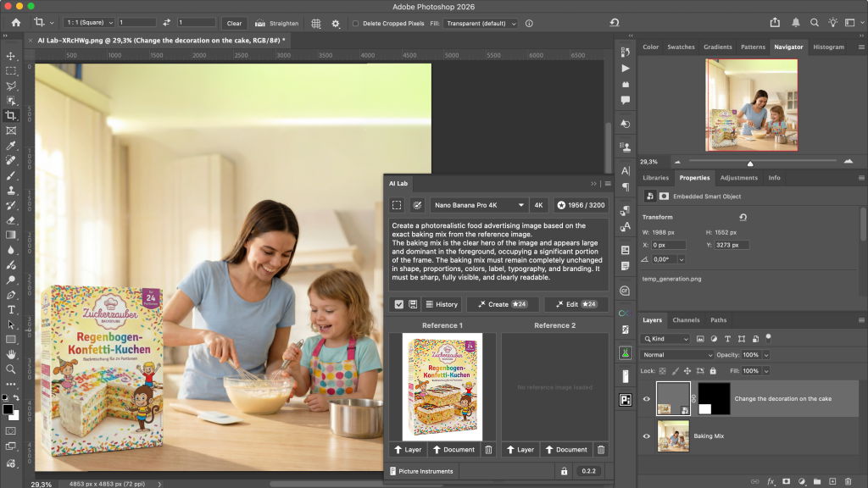Select the Move tool
Image resolution: width=868 pixels, height=488 pixels.
[x=11, y=56]
